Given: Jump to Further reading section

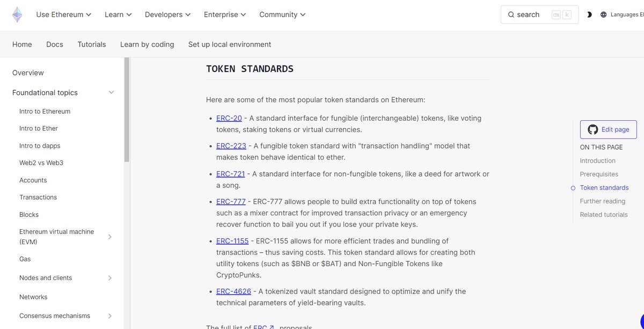Looking at the screenshot, I should [x=603, y=201].
